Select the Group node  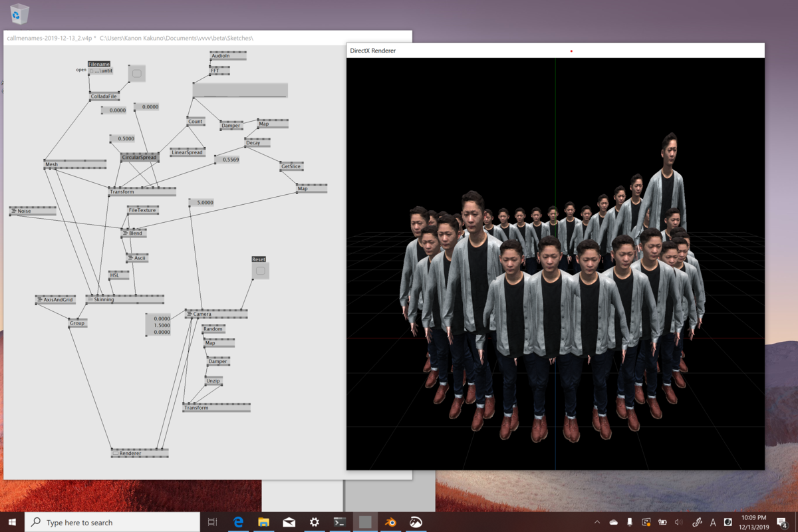[x=78, y=323]
